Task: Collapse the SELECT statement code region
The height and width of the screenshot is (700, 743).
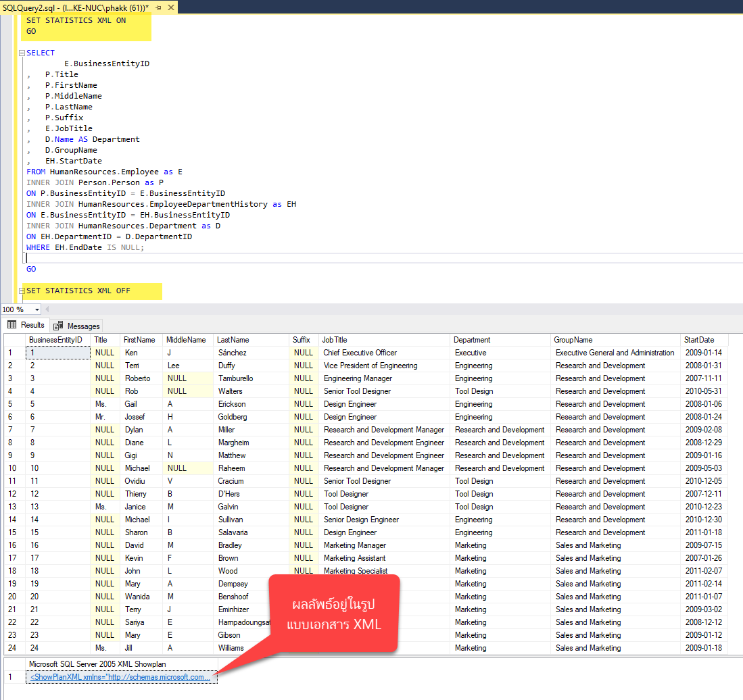Action: coord(21,52)
